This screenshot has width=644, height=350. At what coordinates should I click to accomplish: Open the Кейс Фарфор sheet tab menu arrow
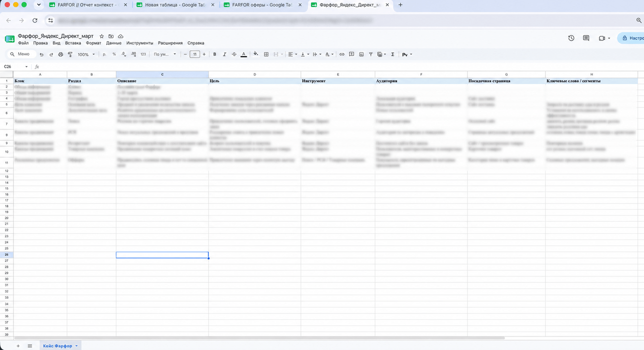[76, 346]
